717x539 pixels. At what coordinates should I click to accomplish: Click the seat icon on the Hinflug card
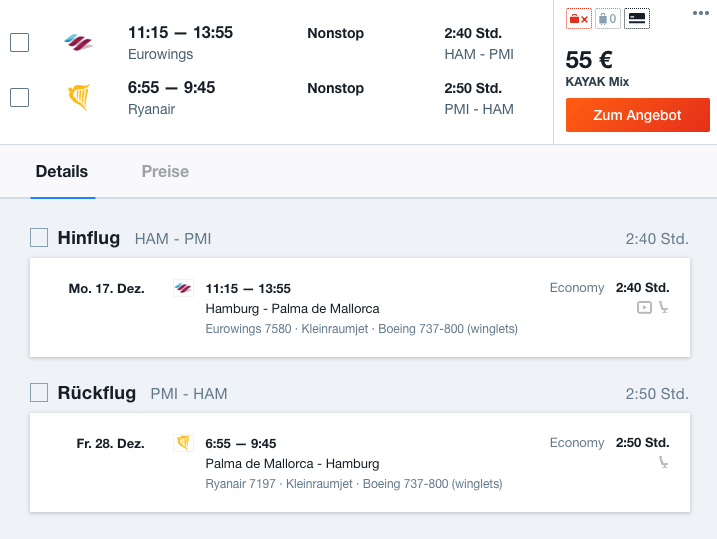click(x=663, y=307)
